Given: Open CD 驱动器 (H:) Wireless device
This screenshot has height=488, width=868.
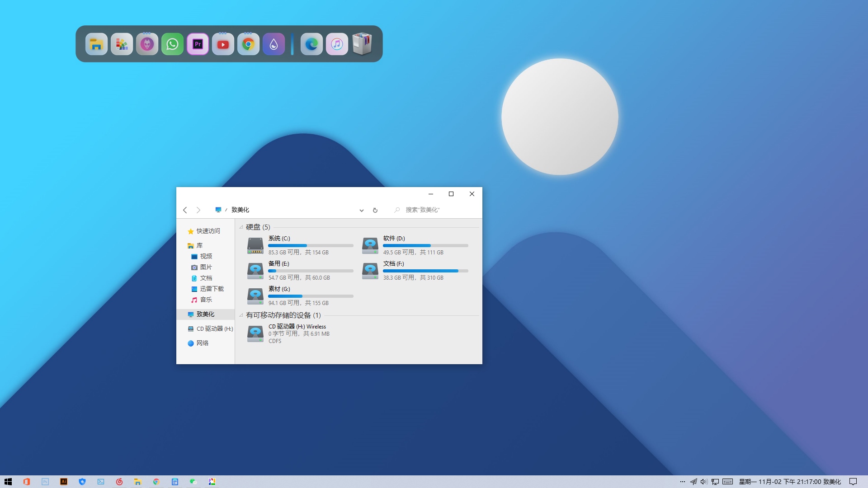Looking at the screenshot, I should pyautogui.click(x=300, y=333).
